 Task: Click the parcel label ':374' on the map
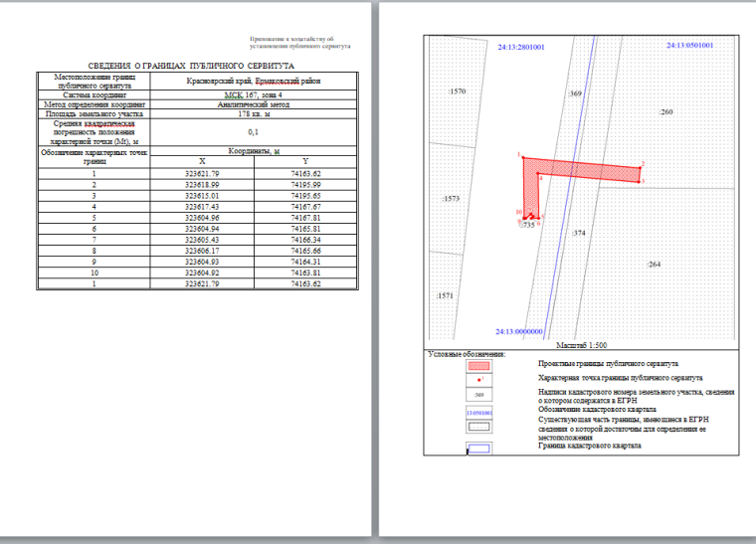[579, 233]
